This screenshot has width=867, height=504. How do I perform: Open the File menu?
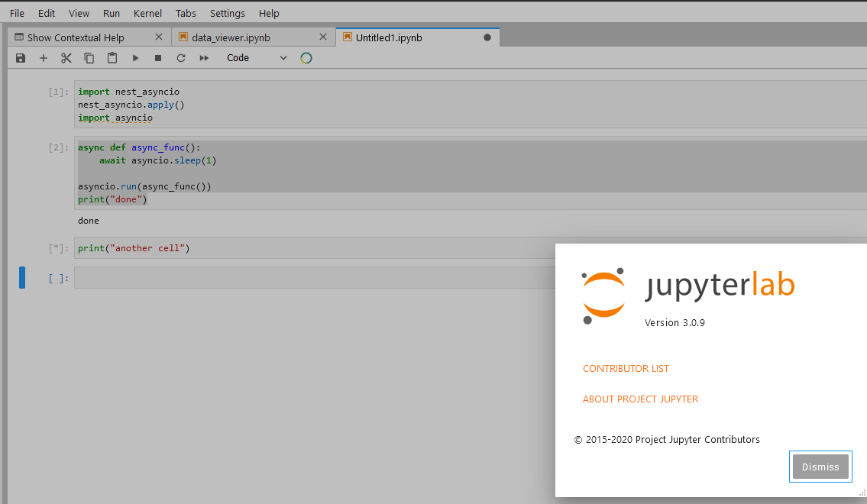[17, 13]
